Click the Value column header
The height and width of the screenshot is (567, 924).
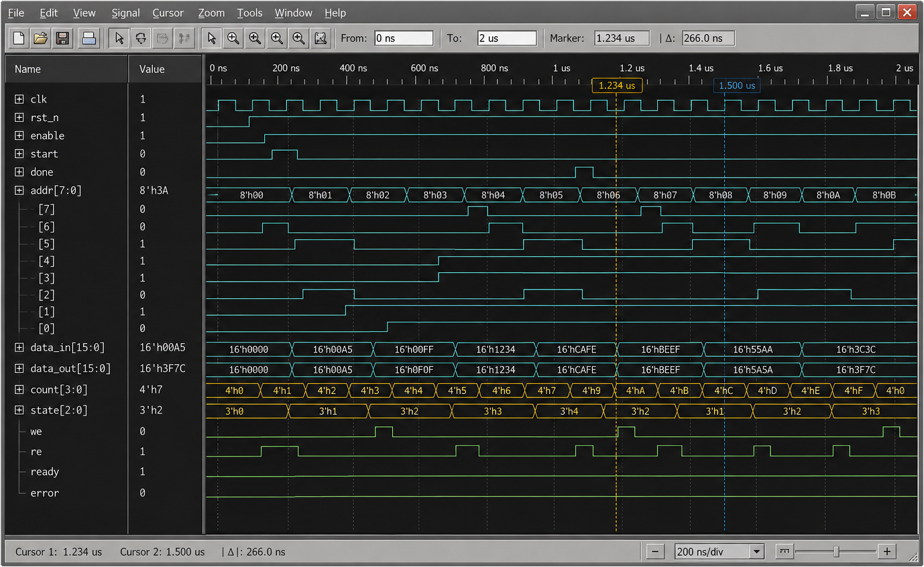pos(166,69)
